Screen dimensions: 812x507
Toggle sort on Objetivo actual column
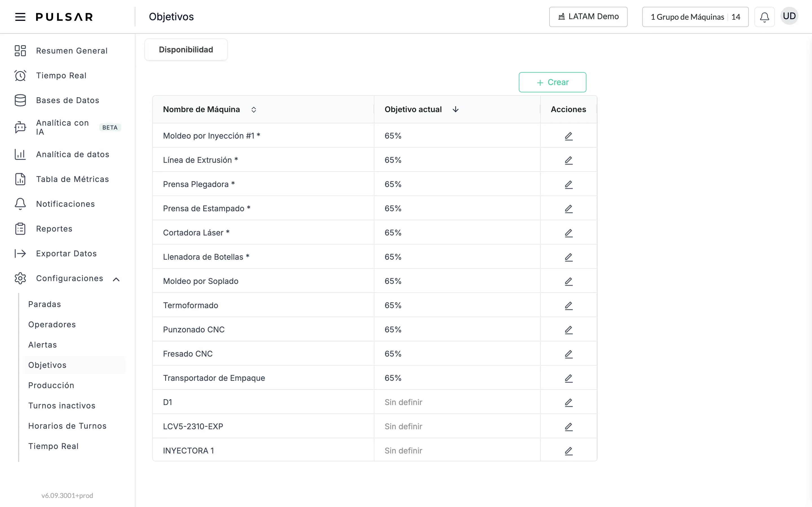(455, 109)
